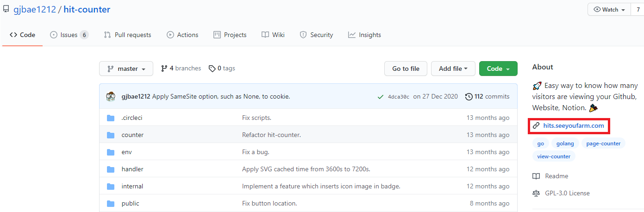View the 4 branches link
The width and height of the screenshot is (644, 212).
[x=181, y=68]
